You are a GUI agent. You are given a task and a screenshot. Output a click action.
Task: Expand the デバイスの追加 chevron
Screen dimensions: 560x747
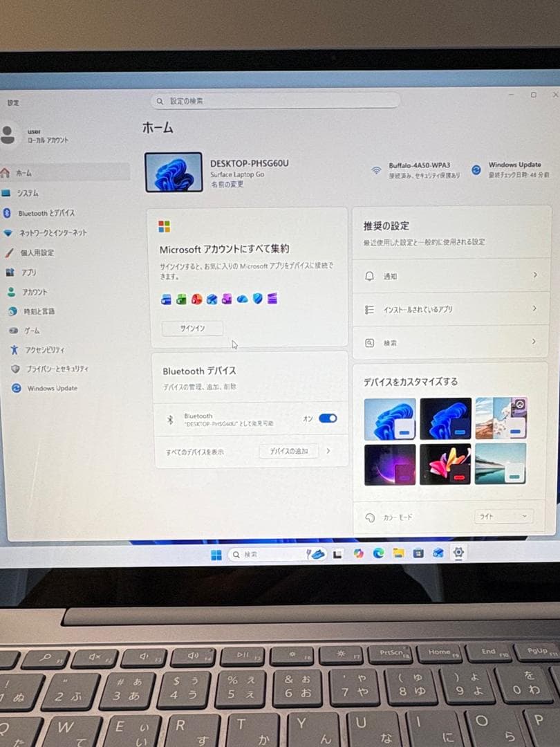[328, 450]
